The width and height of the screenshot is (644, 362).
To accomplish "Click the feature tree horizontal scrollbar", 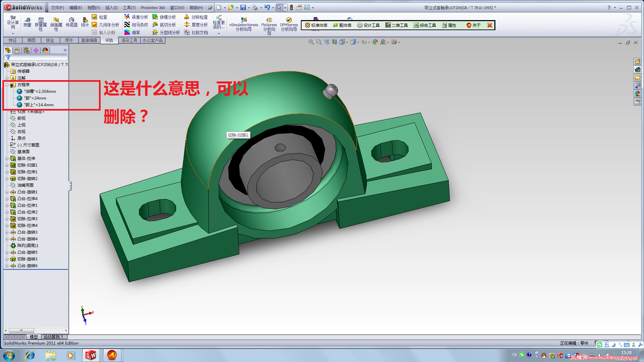I will tap(21, 330).
